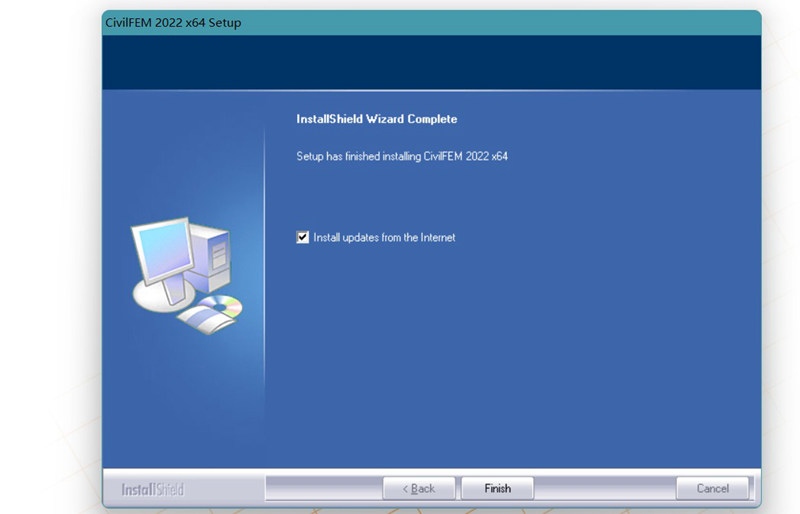Click 'Setup has finished installing CivilFEM 2022 x64' text
The image size is (800, 514).
point(402,156)
